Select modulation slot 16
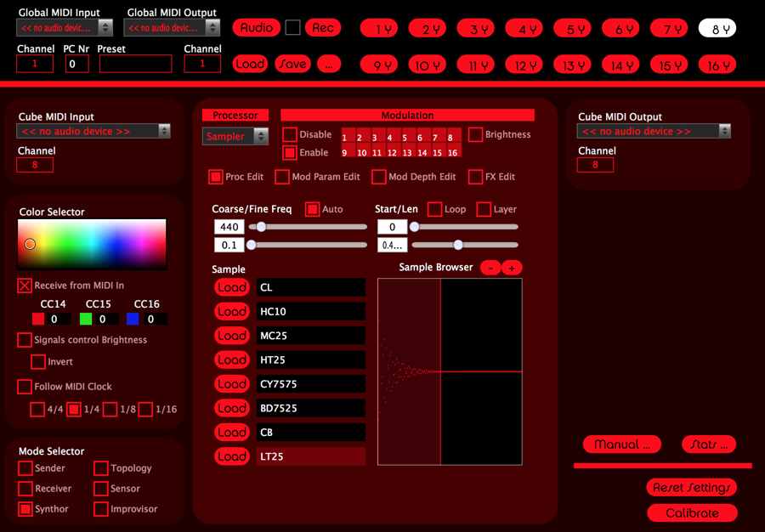This screenshot has width=765, height=532. [x=454, y=151]
